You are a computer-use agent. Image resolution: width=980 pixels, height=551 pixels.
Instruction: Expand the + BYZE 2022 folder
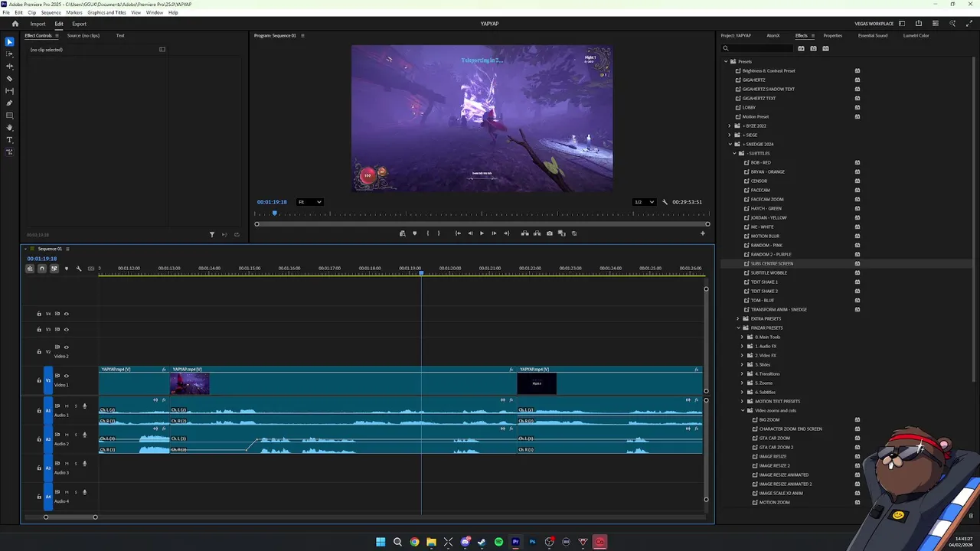point(730,126)
